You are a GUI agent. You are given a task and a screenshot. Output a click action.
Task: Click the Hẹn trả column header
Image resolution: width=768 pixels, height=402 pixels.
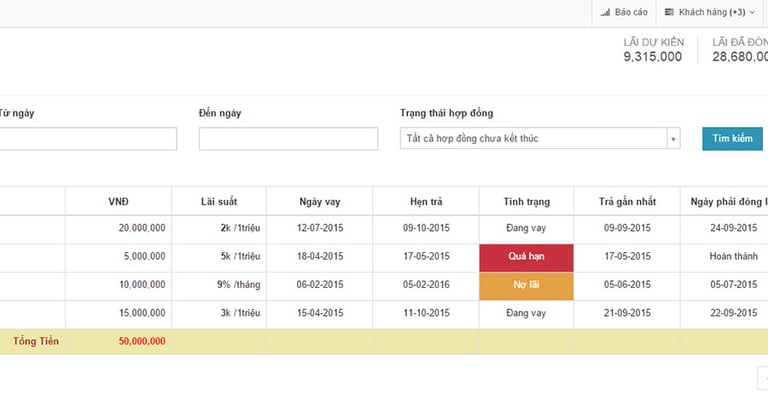tap(426, 201)
